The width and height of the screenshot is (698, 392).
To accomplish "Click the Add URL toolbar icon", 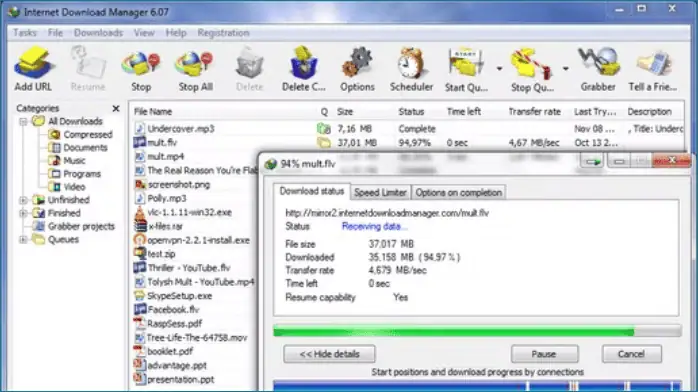I will tap(33, 69).
